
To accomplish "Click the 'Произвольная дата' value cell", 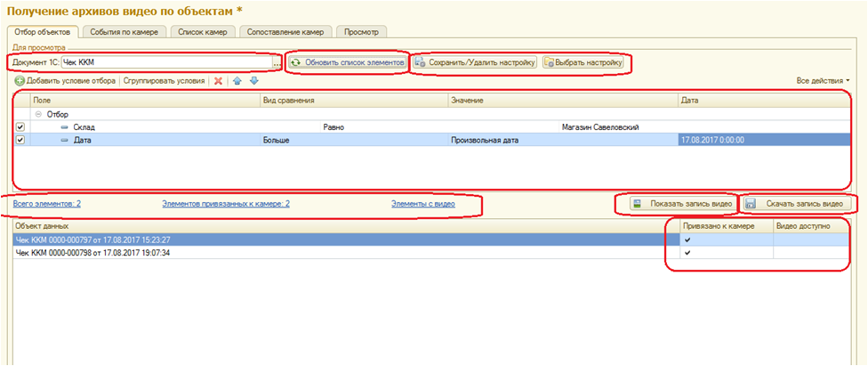I will click(563, 141).
